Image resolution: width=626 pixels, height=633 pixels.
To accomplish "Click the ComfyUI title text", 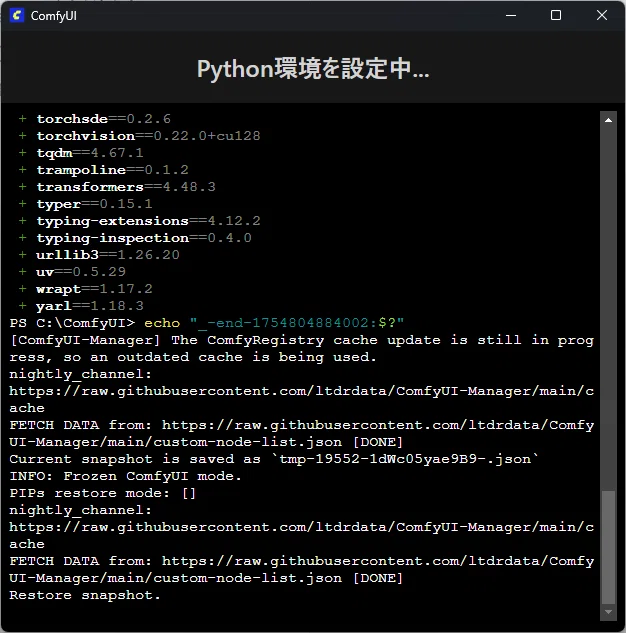I will [54, 16].
